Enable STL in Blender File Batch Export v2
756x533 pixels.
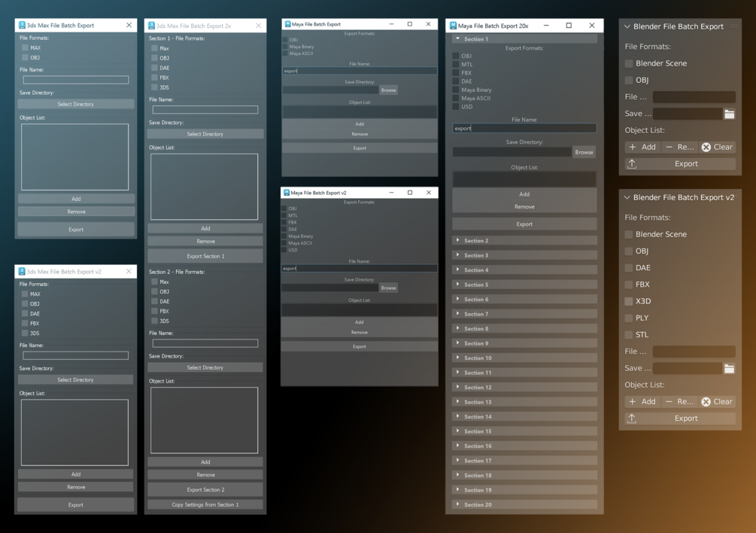coord(629,335)
